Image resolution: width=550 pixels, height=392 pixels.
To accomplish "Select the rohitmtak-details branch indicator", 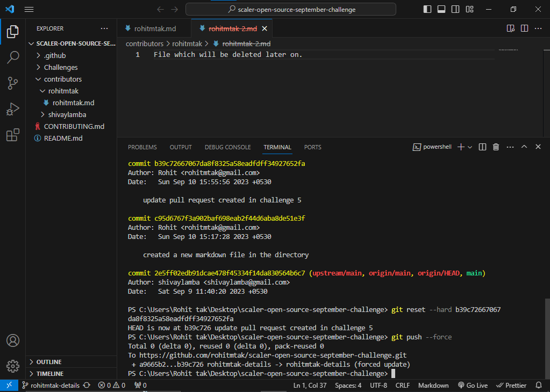I will tap(51, 385).
